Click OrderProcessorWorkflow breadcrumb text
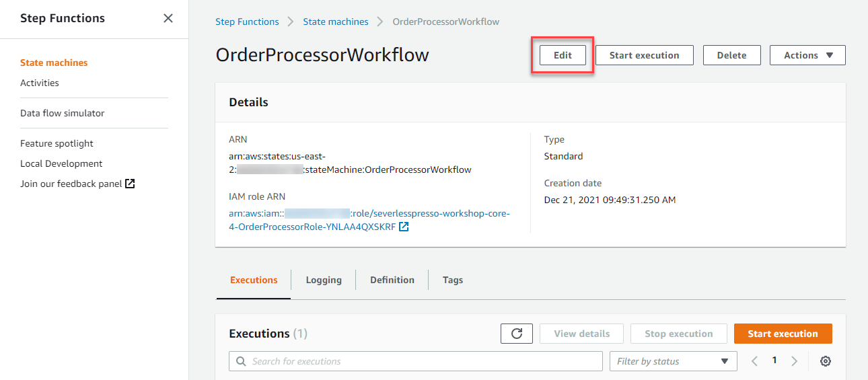The height and width of the screenshot is (380, 868). coord(446,22)
